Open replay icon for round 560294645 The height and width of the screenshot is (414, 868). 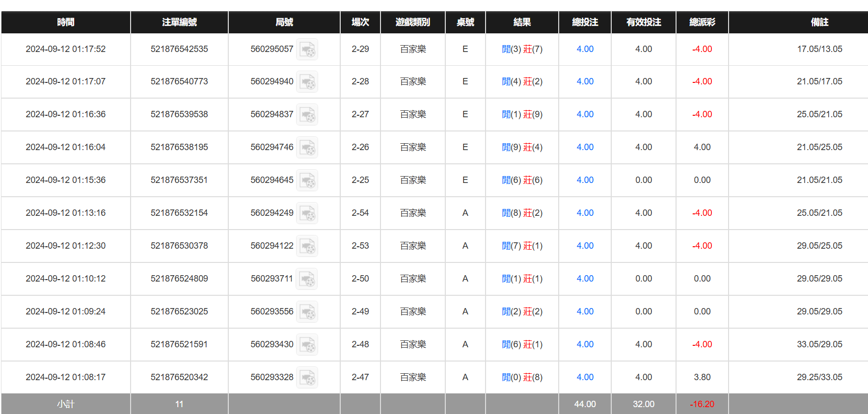(x=307, y=181)
